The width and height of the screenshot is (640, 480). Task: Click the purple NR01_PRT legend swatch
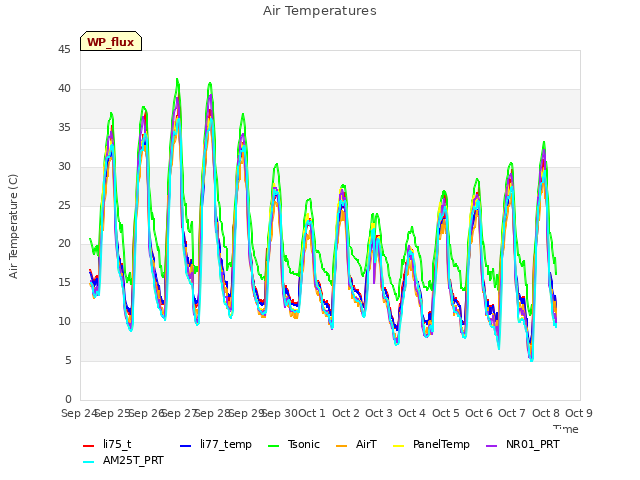click(x=492, y=446)
